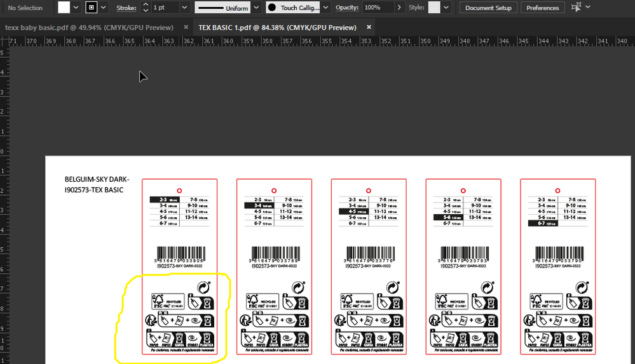Click the Stroke color box icon

[x=92, y=7]
